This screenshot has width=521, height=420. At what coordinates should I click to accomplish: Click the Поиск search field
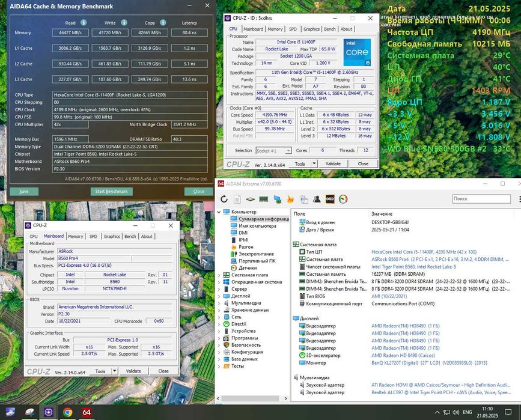[x=481, y=199]
